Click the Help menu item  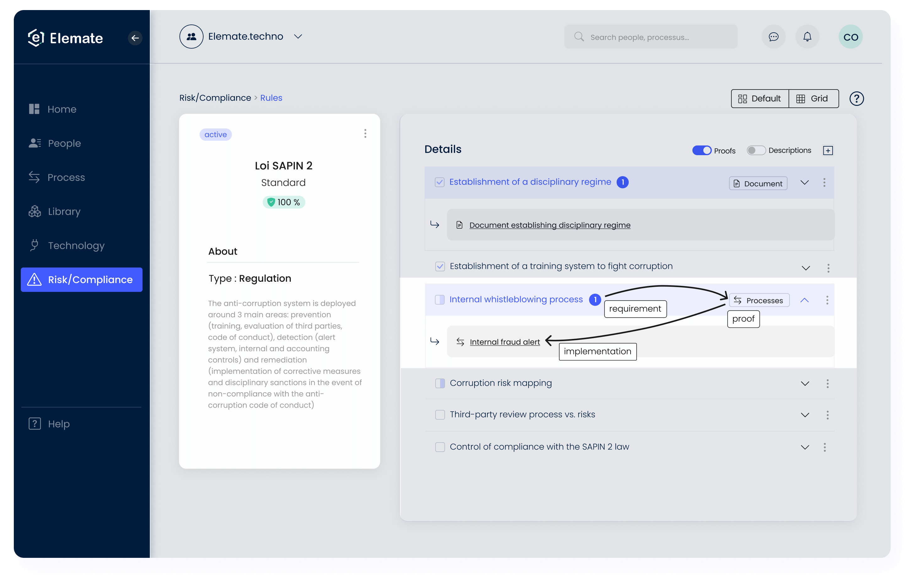[x=58, y=423]
